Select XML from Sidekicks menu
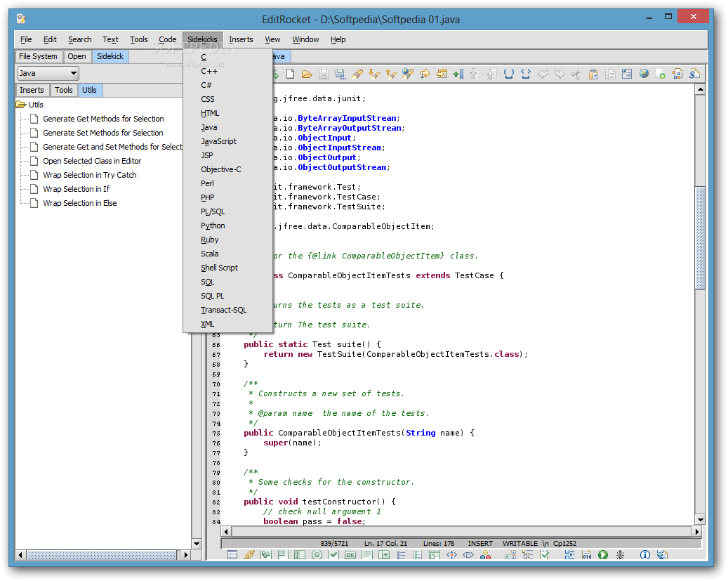The image size is (728, 581). click(227, 324)
